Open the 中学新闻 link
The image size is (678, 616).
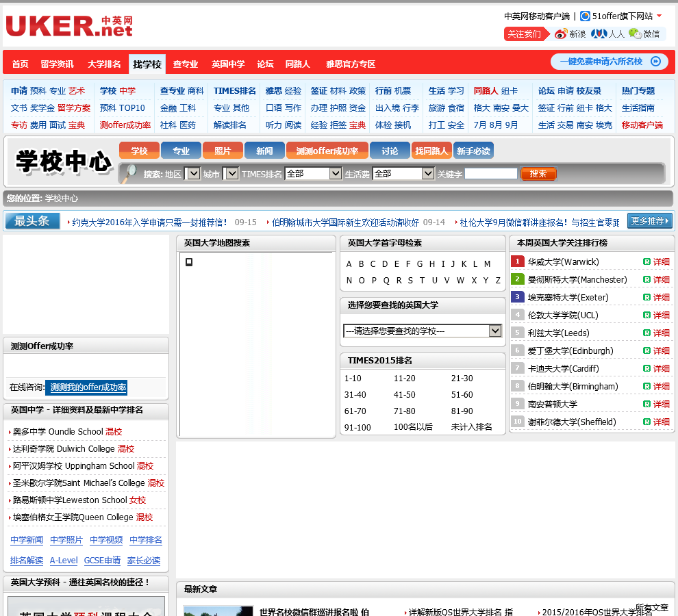click(27, 540)
